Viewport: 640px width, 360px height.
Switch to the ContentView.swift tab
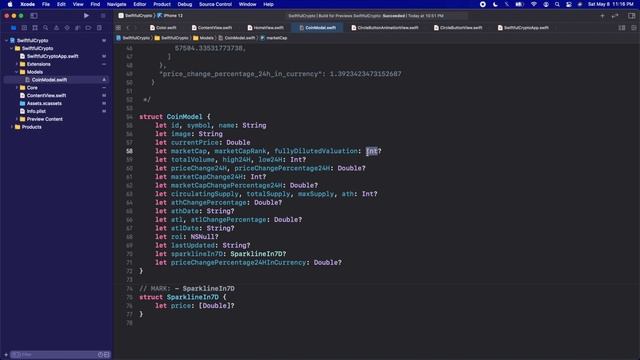212,28
